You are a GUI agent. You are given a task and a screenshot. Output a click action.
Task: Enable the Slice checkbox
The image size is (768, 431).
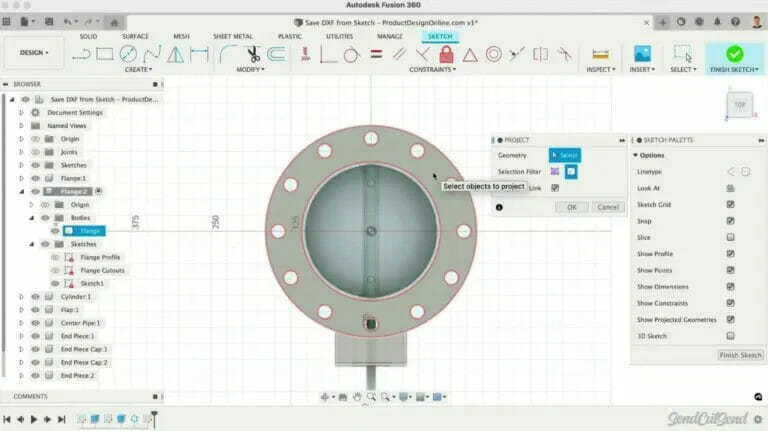click(730, 237)
